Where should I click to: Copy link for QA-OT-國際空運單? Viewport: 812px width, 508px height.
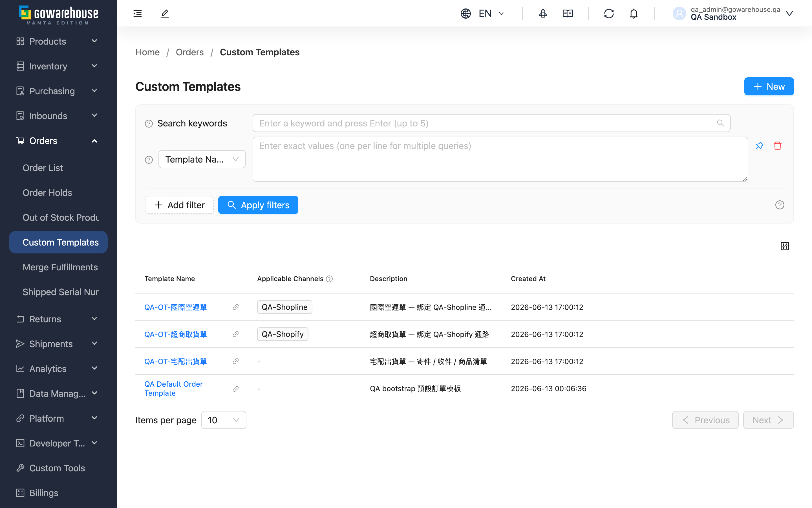235,307
